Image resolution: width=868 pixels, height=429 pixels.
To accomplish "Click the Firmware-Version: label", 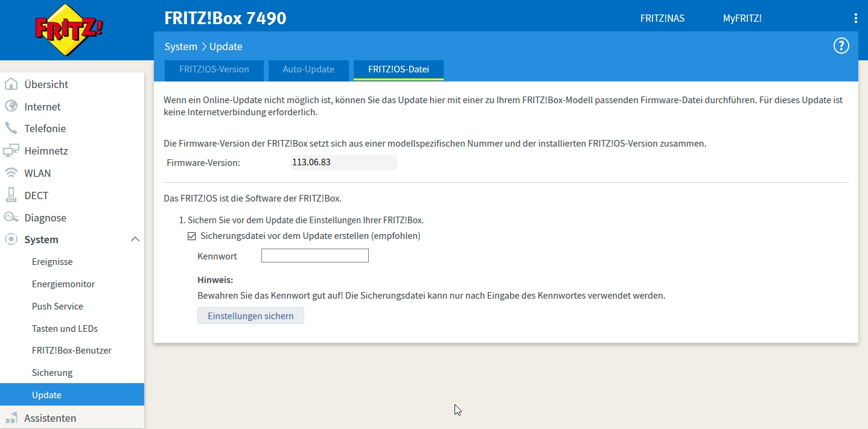I will pos(203,162).
